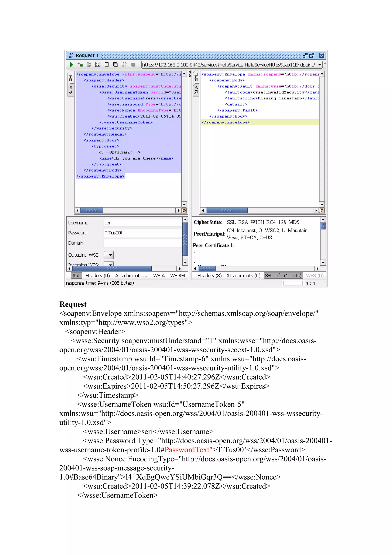Click the splitter arrows between request and response
The image size is (392, 555).
[190, 74]
